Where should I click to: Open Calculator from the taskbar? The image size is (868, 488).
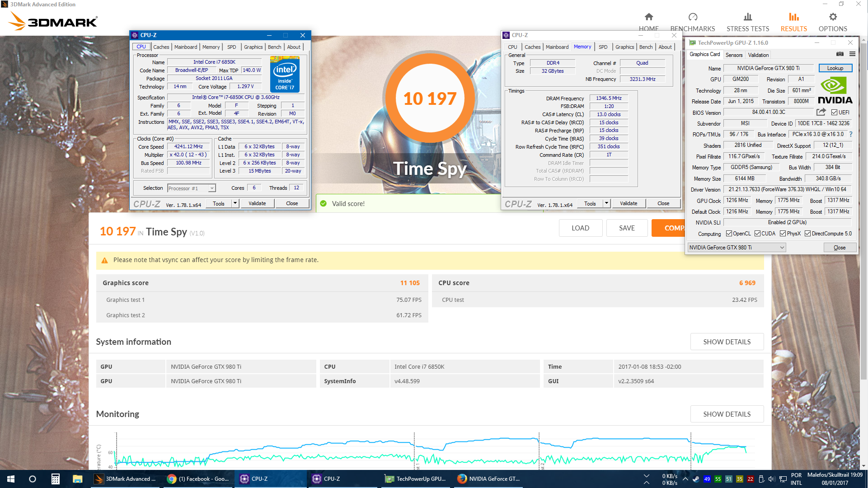click(55, 479)
